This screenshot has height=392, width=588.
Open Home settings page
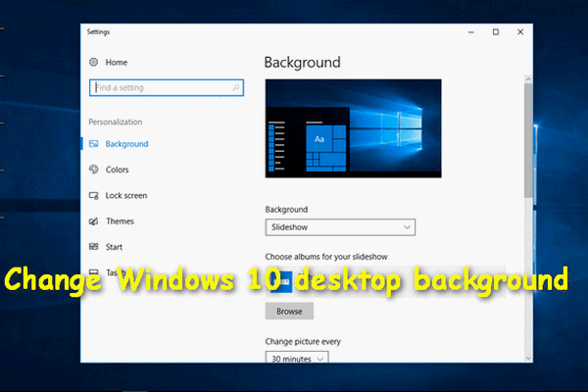coord(117,63)
